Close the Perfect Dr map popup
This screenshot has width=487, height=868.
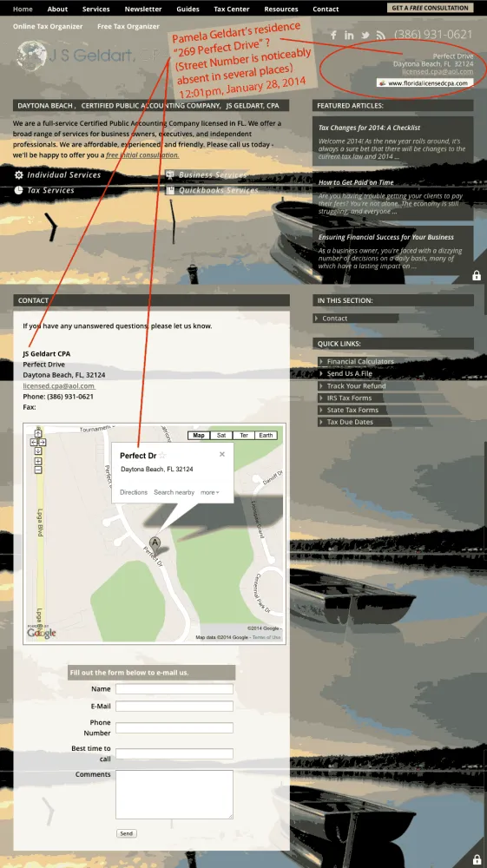click(x=222, y=454)
